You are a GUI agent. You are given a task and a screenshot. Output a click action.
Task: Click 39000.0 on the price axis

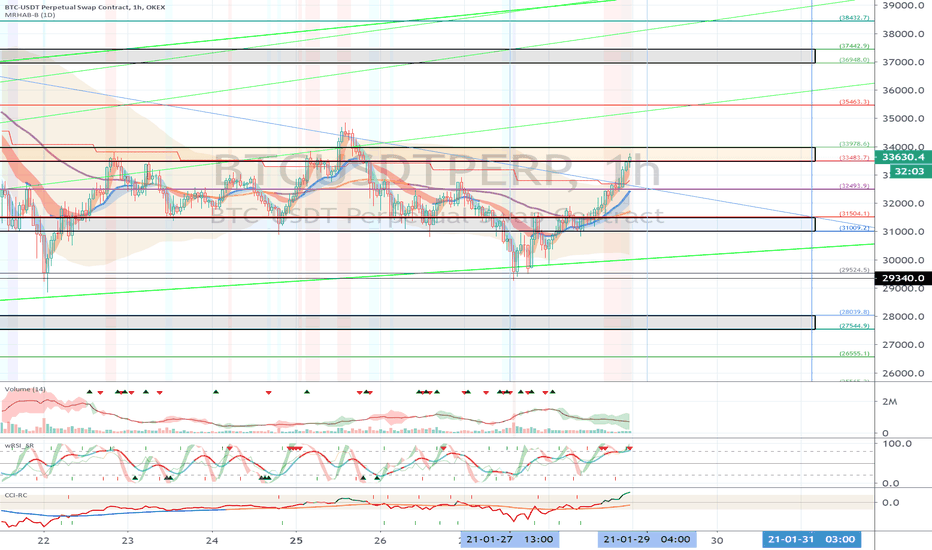pyautogui.click(x=903, y=5)
